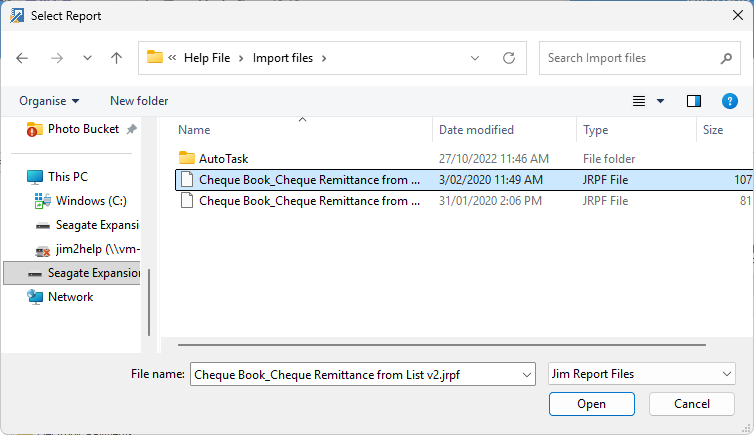The width and height of the screenshot is (754, 435).
Task: Close the Select Report dialog
Action: [738, 15]
